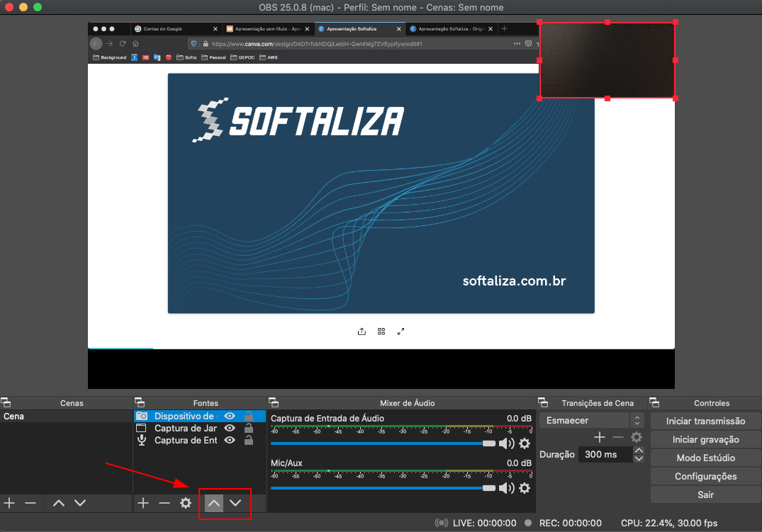Click fullscreen arrows icon below Canva slide
Viewport: 762px width, 532px height.
pos(400,332)
